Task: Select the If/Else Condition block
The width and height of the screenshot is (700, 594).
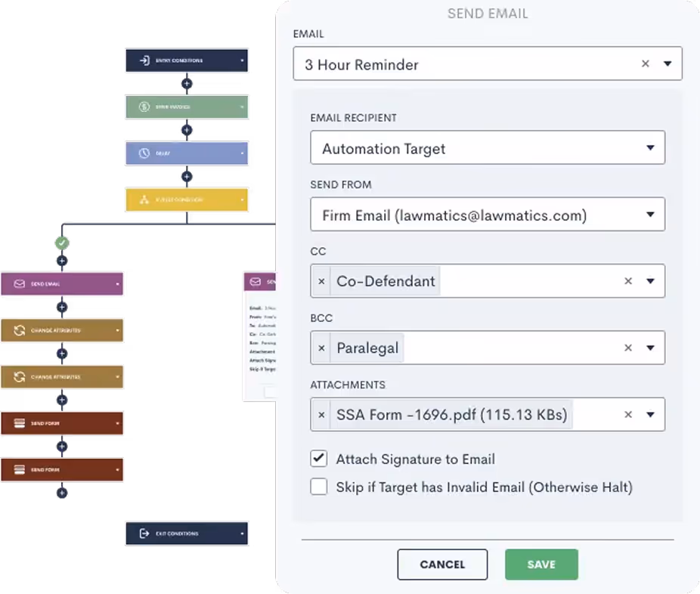Action: point(187,200)
